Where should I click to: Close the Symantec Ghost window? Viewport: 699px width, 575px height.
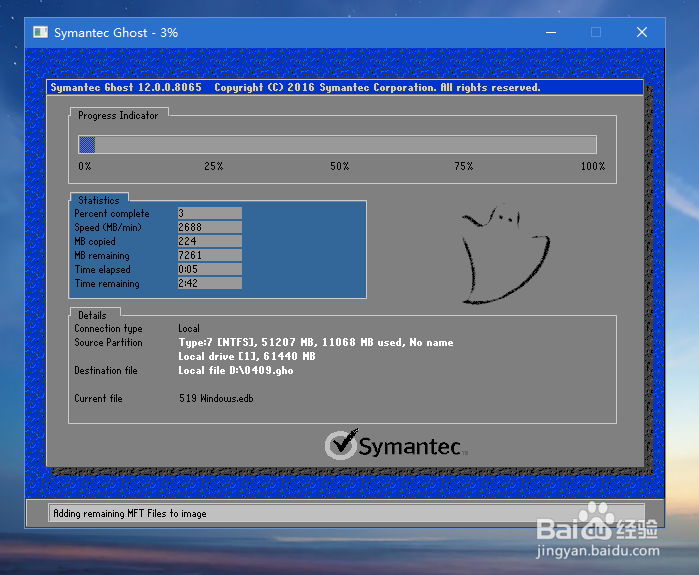[642, 32]
